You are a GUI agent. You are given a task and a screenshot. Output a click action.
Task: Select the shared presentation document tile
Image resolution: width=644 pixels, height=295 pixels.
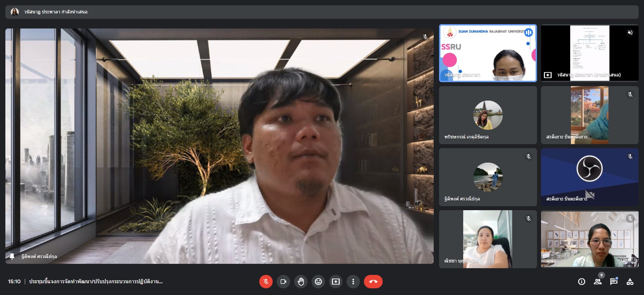tap(589, 53)
